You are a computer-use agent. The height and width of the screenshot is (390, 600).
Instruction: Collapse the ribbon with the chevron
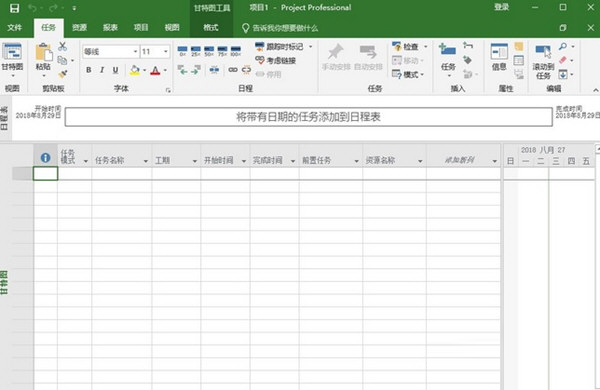pyautogui.click(x=595, y=90)
